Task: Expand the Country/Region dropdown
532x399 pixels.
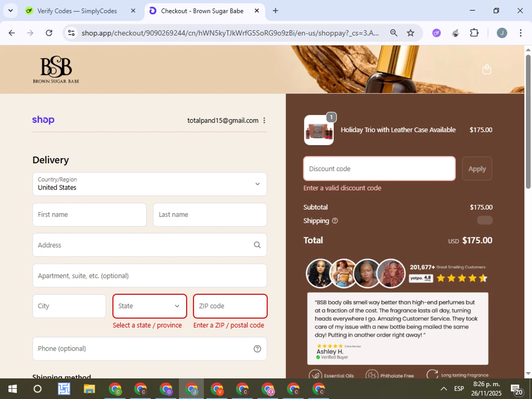Action: (x=150, y=184)
